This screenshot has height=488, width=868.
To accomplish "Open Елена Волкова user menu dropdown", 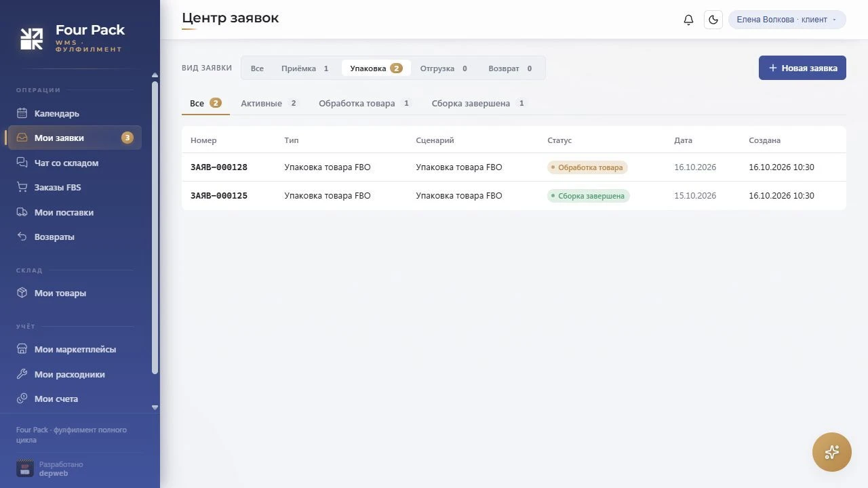I will tap(787, 20).
